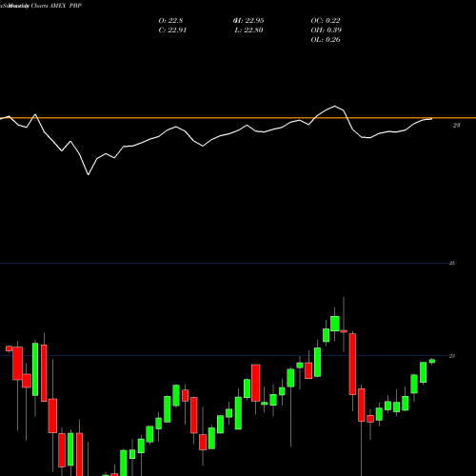Image resolution: width=476 pixels, height=476 pixels.
Task: Click the peak point of the white line chart
Action: point(334,106)
